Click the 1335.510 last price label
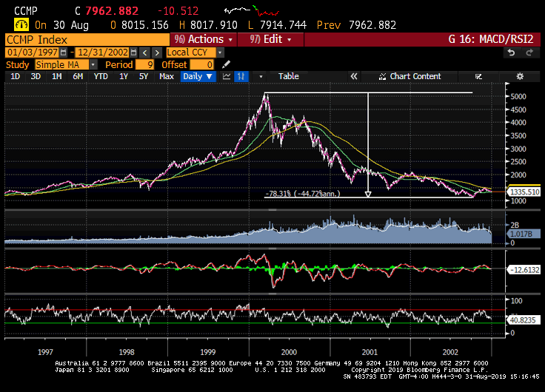Screen dimensions: 545x392 point(524,192)
